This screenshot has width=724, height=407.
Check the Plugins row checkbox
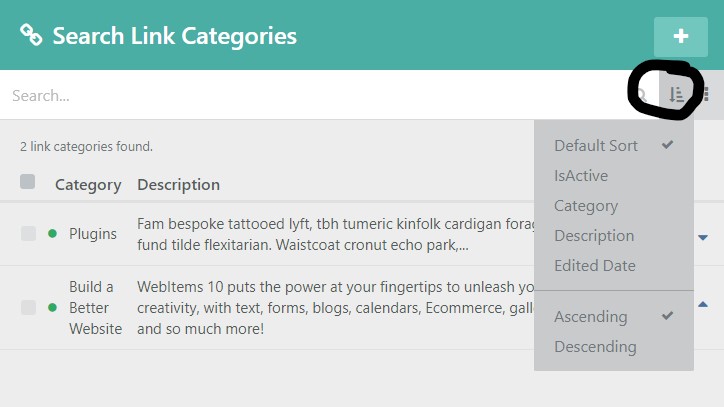click(28, 234)
